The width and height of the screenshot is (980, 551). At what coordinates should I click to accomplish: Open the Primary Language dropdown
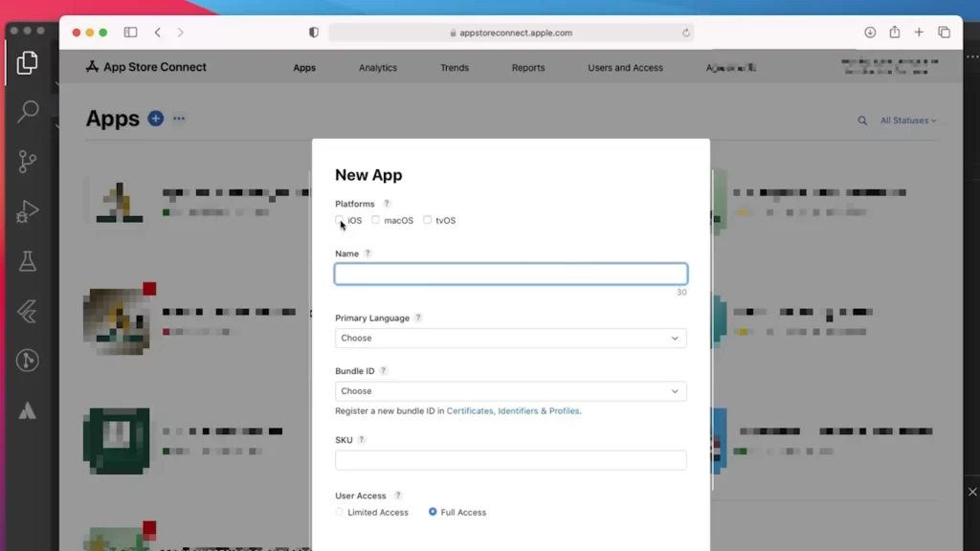[510, 338]
